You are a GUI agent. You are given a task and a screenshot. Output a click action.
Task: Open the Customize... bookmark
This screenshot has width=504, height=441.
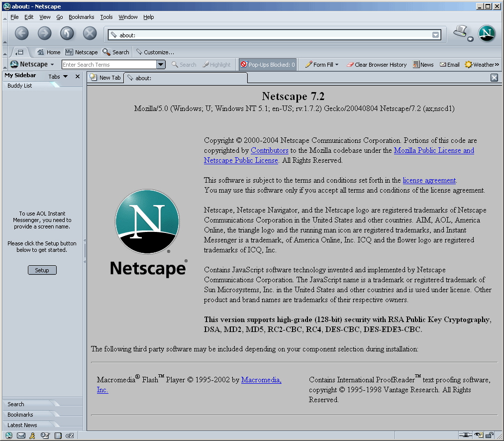(x=155, y=52)
